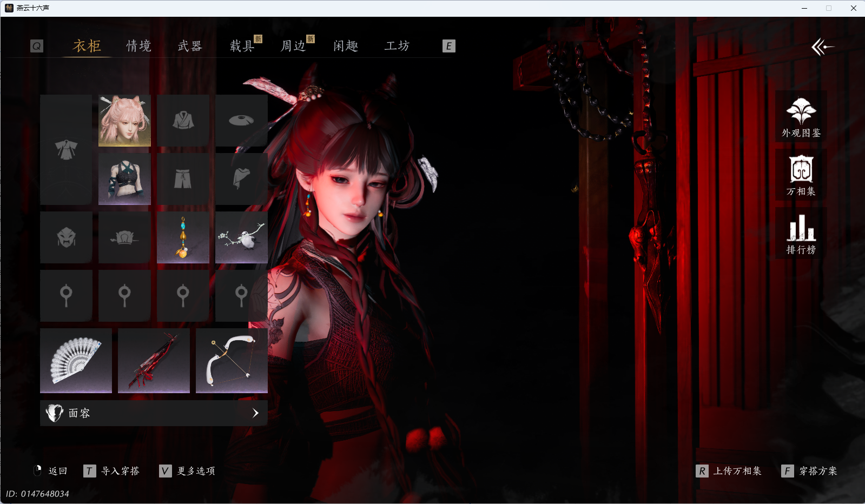Choose the pink hair hairstyle thumbnail
This screenshot has height=504, width=865.
(124, 121)
